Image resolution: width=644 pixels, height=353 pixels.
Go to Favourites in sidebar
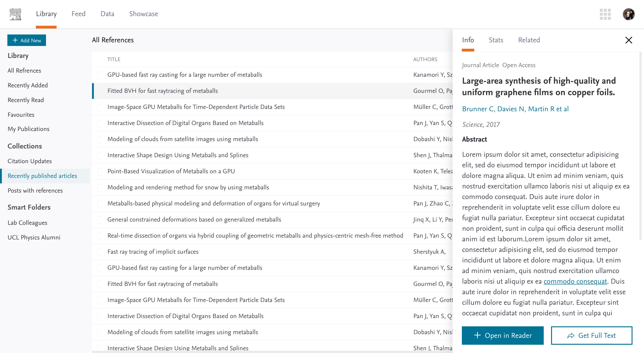(x=21, y=115)
